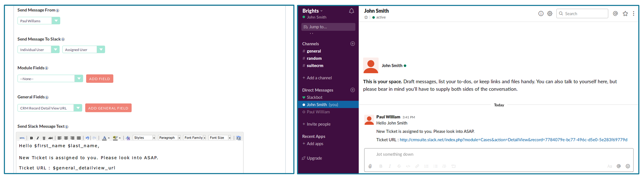Image resolution: width=644 pixels, height=179 pixels.
Task: Apply strikethrough (ABC) in CRM editor
Action: pos(51,138)
